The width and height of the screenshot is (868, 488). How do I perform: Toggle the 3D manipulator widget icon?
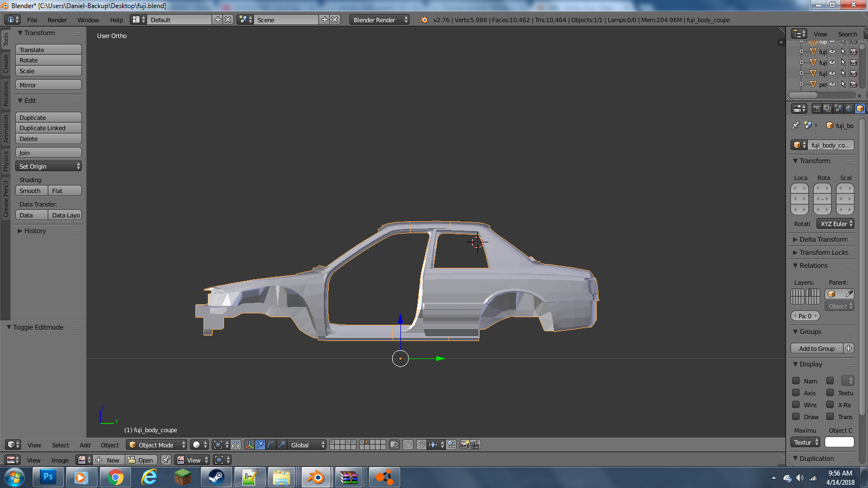pyautogui.click(x=249, y=445)
